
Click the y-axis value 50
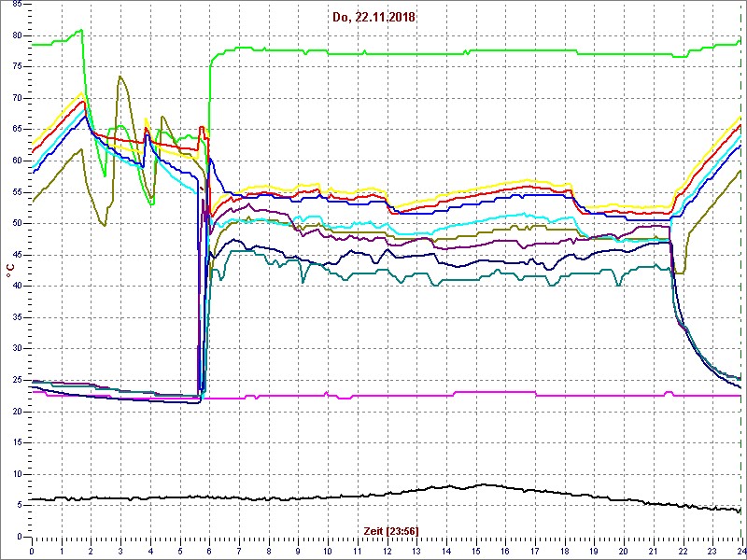(x=16, y=224)
